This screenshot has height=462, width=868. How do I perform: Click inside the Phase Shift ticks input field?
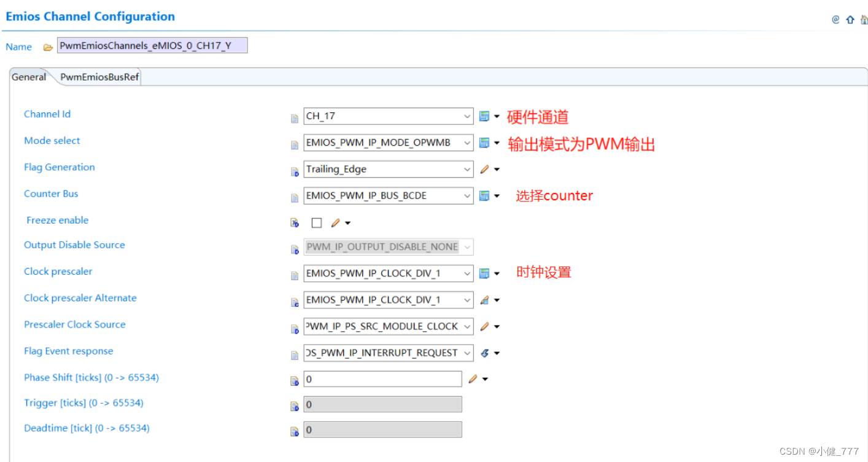pos(381,379)
